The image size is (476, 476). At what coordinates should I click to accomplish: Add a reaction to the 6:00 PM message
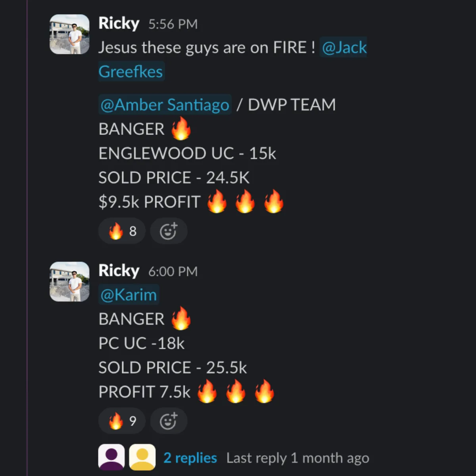pos(169,421)
